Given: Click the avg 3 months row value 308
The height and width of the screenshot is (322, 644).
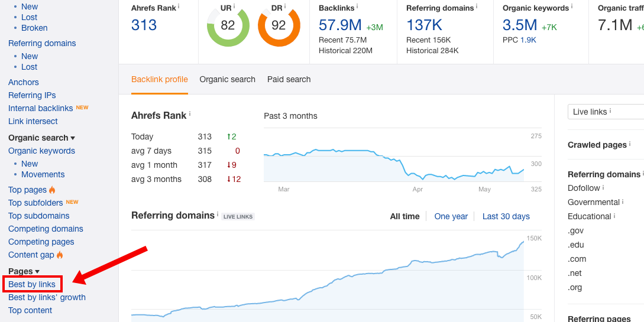Looking at the screenshot, I should pyautogui.click(x=205, y=179).
